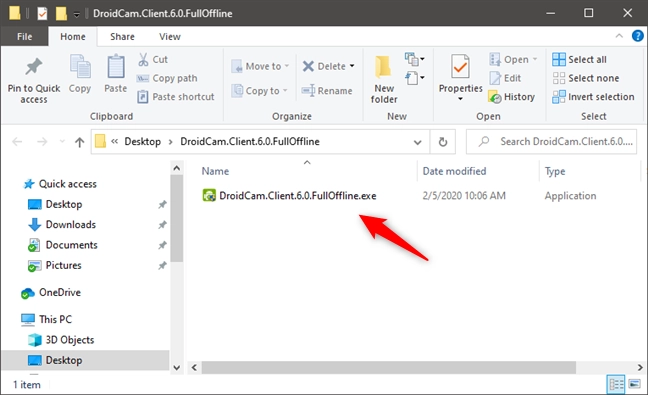
Task: Open the Recent locations dropdown arrow
Action: pos(62,142)
